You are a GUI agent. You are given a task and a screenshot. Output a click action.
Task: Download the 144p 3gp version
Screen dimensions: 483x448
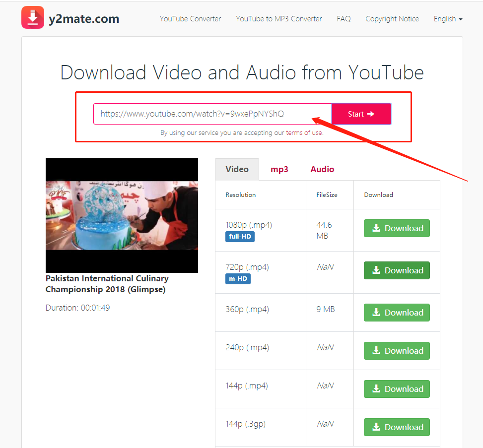click(397, 427)
